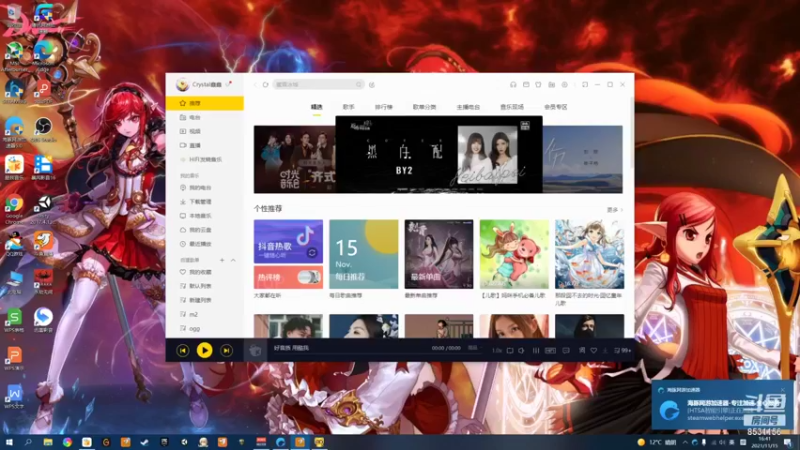The height and width of the screenshot is (450, 800).
Task: Switch to the 精选 tab
Action: (x=317, y=107)
